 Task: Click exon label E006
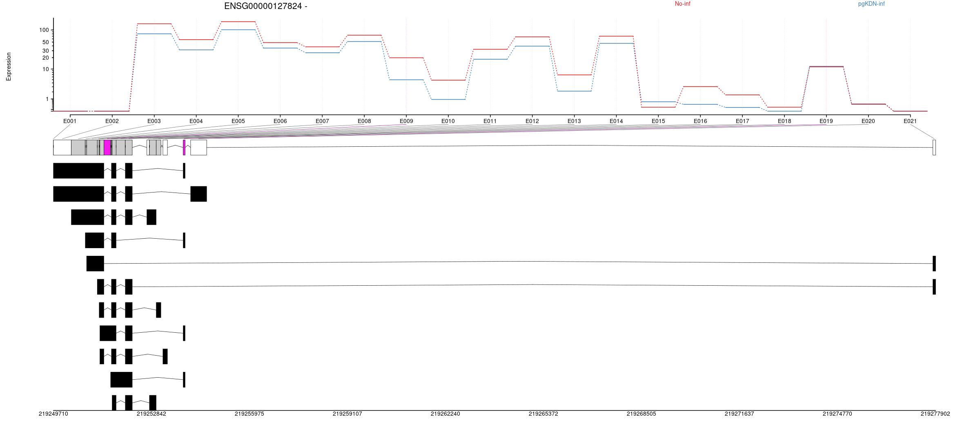(x=280, y=121)
